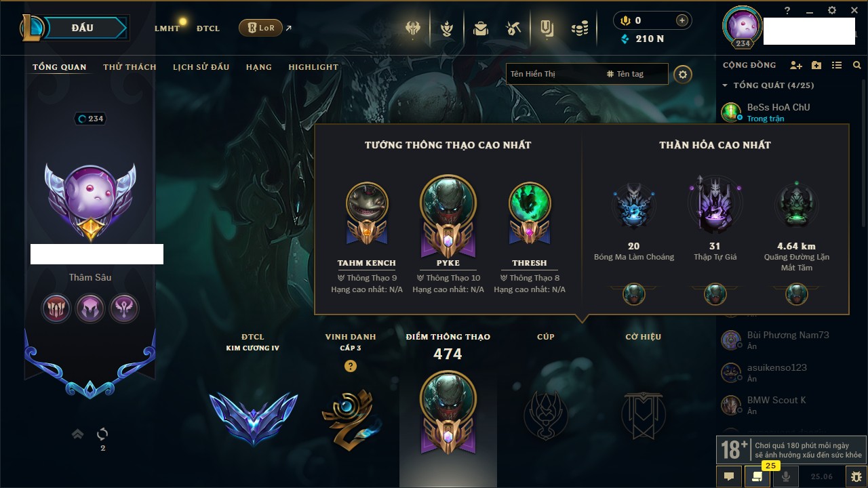Open the bug report icon
This screenshot has width=868, height=488.
click(x=856, y=476)
